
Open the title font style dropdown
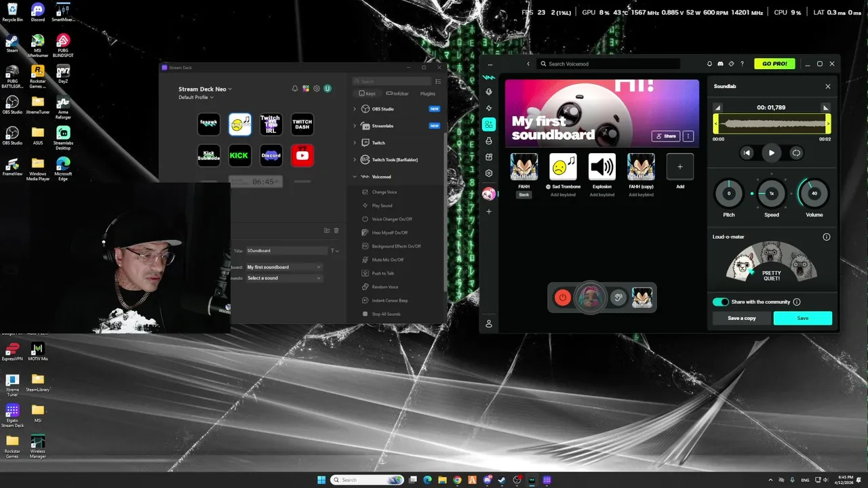point(335,251)
